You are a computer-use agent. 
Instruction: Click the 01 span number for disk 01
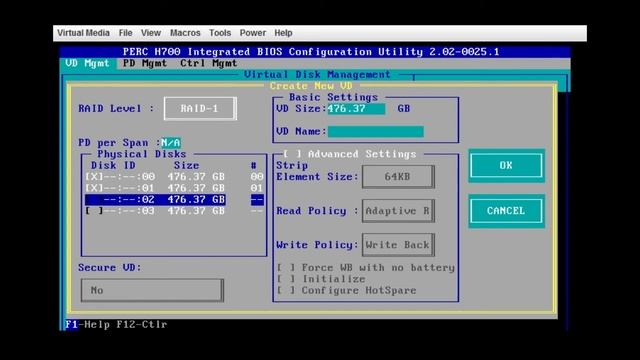tap(257, 188)
